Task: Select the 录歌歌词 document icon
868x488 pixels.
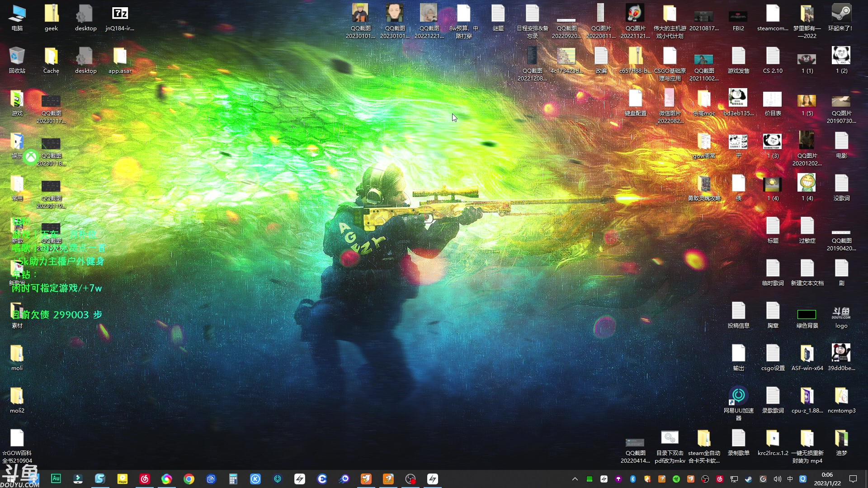Action: pyautogui.click(x=773, y=399)
